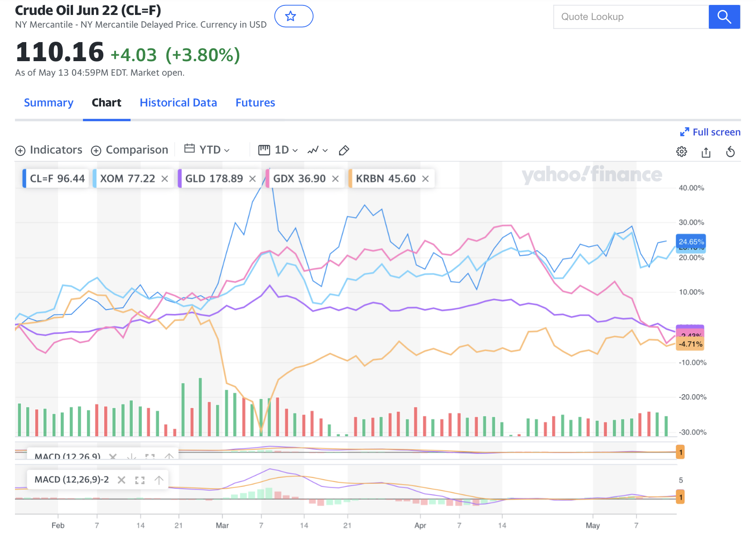Move the MACD (12,26,9)-2 panel up
The height and width of the screenshot is (535, 756).
pyautogui.click(x=159, y=480)
